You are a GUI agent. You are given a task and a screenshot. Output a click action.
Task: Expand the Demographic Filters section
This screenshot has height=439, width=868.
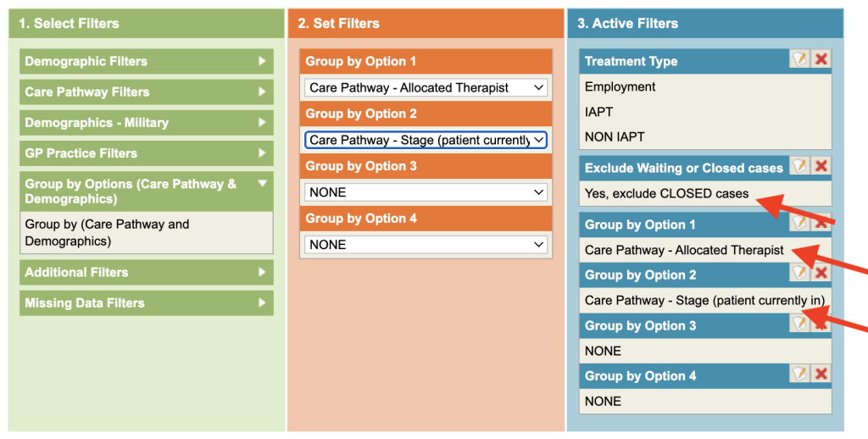coord(146,61)
